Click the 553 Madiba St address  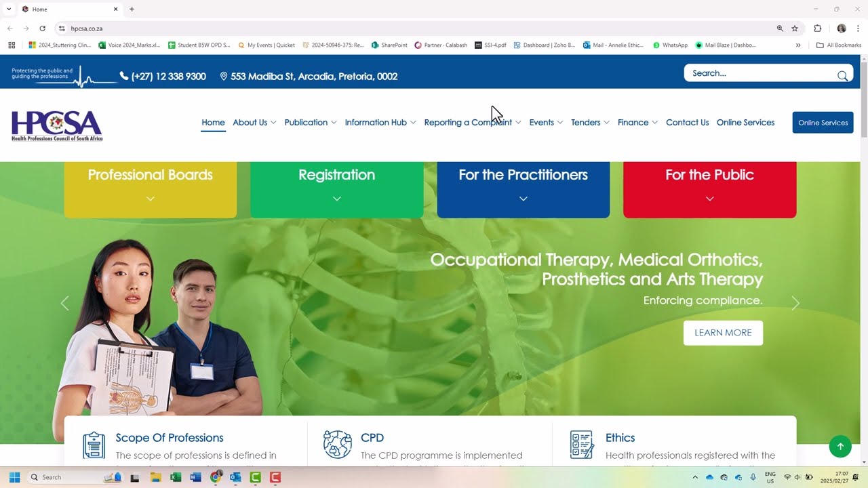coord(309,76)
